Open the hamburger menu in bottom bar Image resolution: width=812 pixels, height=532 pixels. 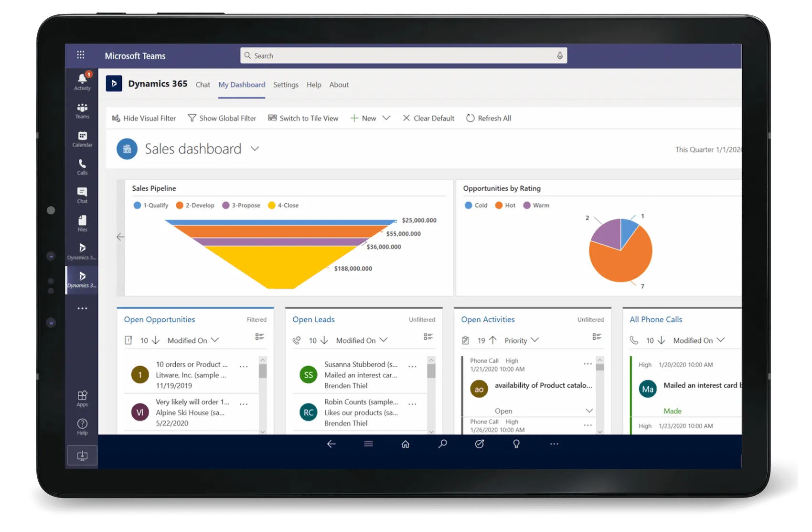(x=368, y=444)
